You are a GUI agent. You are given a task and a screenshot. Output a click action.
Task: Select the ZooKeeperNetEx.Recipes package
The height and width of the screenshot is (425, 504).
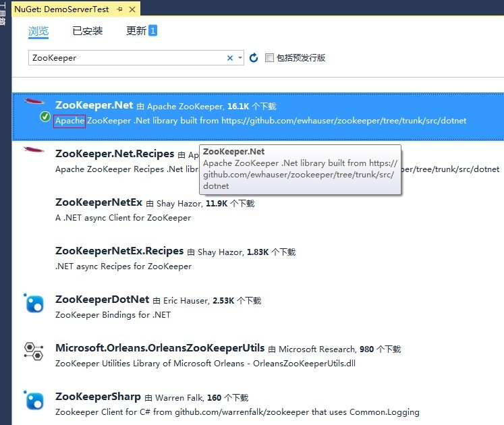click(119, 251)
